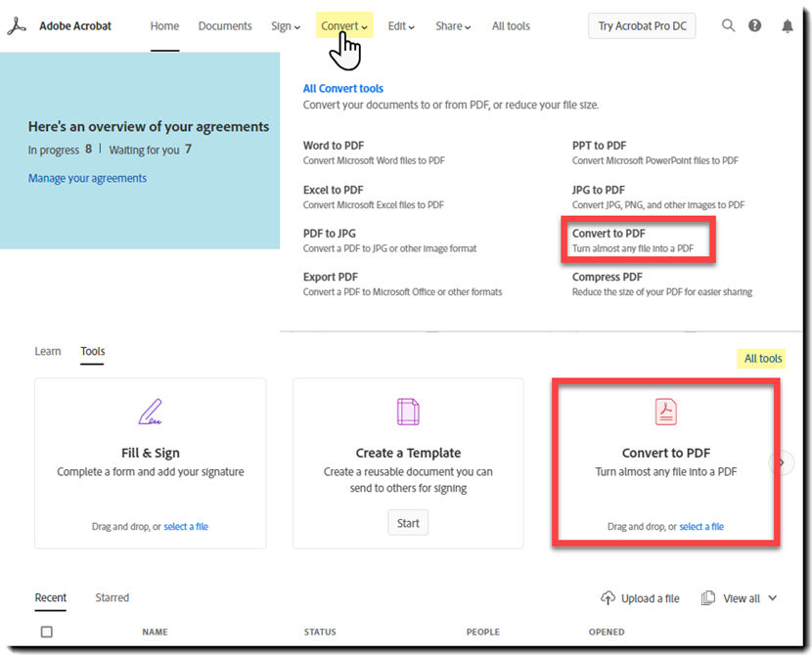This screenshot has width=812, height=655.
Task: Switch to the Starred tab
Action: 112,597
